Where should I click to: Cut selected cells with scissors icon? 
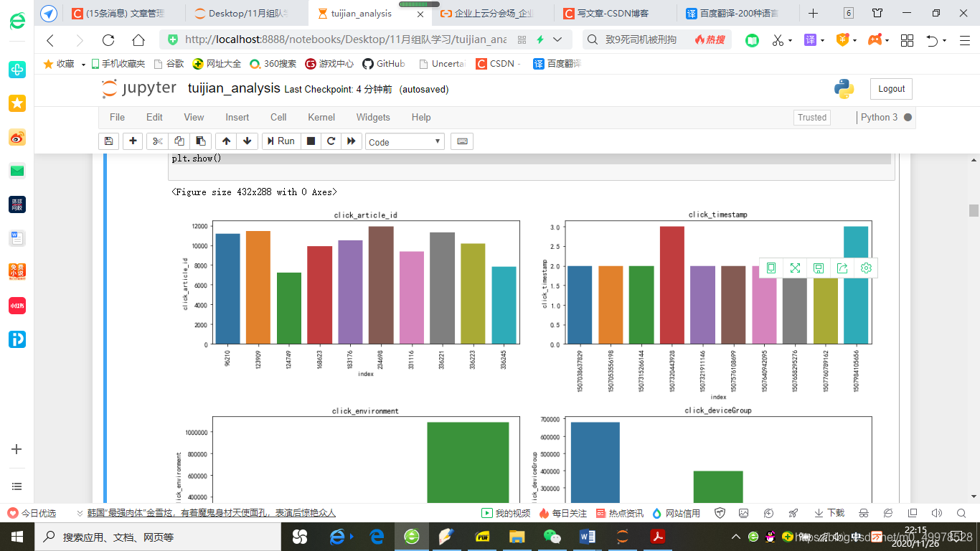click(158, 141)
